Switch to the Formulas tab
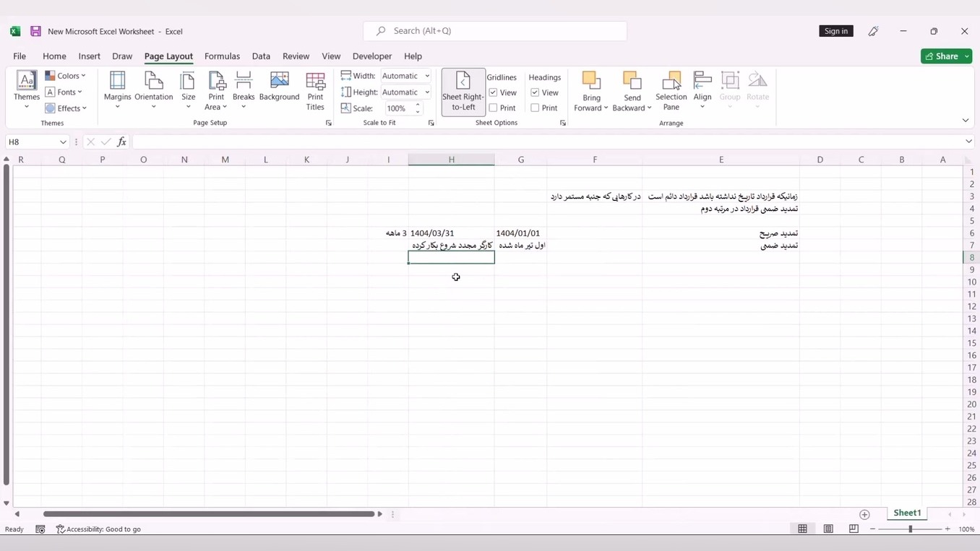Image resolution: width=980 pixels, height=551 pixels. tap(222, 56)
